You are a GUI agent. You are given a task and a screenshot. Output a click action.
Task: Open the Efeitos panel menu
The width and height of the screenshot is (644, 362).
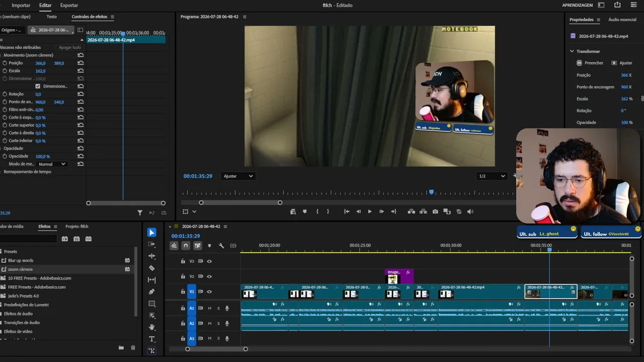coord(55,226)
